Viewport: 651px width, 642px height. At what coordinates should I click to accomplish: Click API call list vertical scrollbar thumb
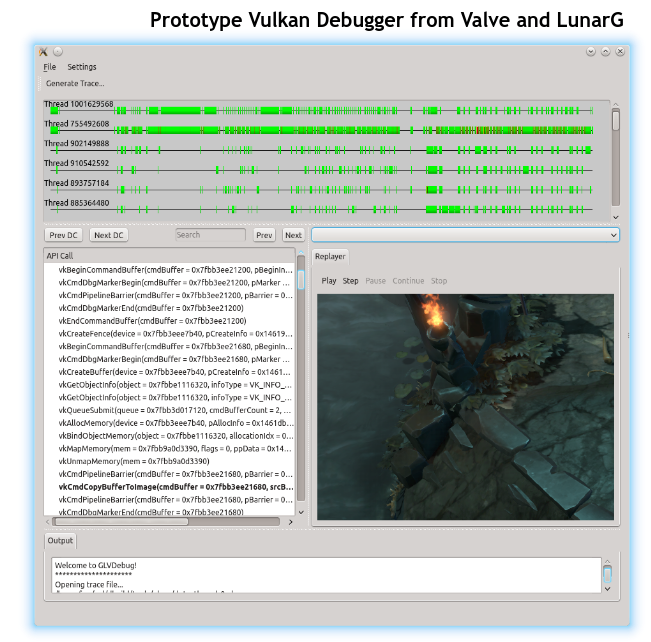pyautogui.click(x=301, y=279)
